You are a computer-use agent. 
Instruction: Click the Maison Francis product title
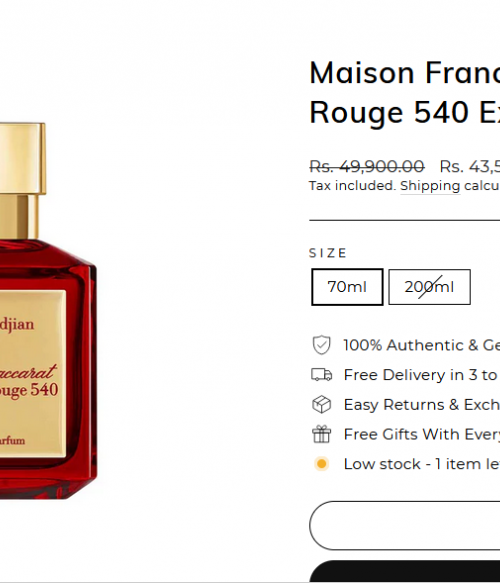click(404, 92)
